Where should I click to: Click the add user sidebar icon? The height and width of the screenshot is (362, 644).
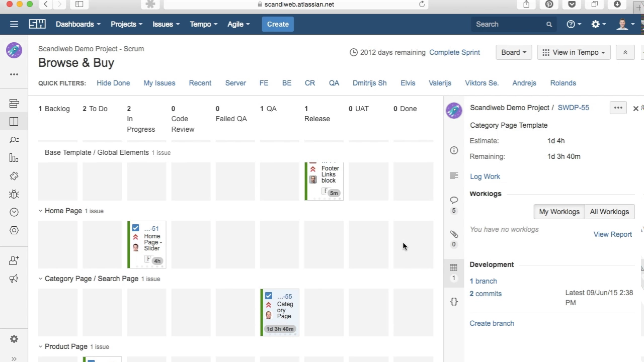[x=14, y=260]
